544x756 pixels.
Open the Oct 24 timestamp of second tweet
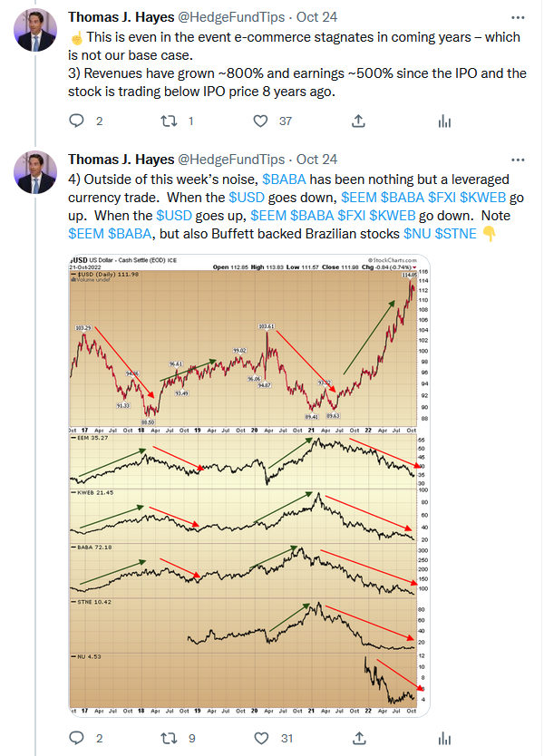coord(316,160)
